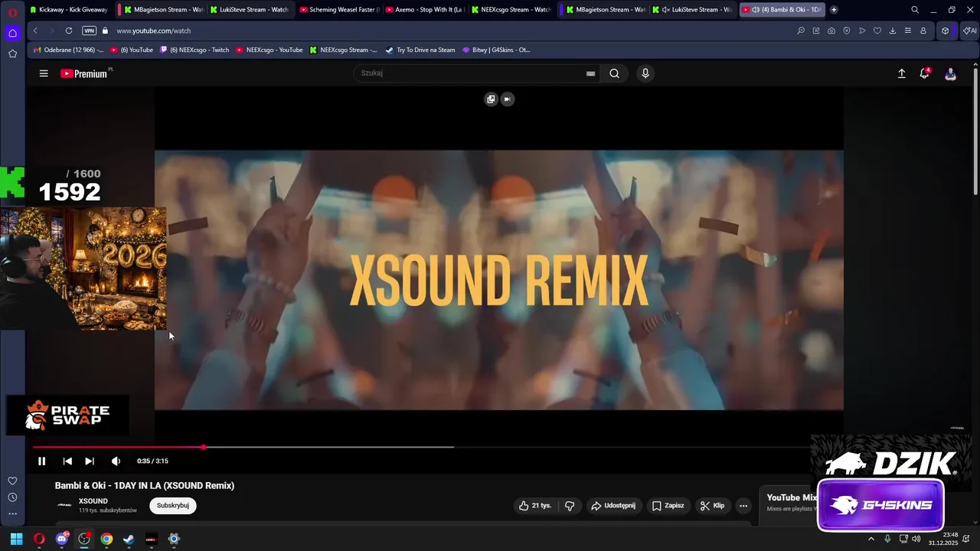
Task: Skip to previous video in player
Action: click(x=67, y=461)
